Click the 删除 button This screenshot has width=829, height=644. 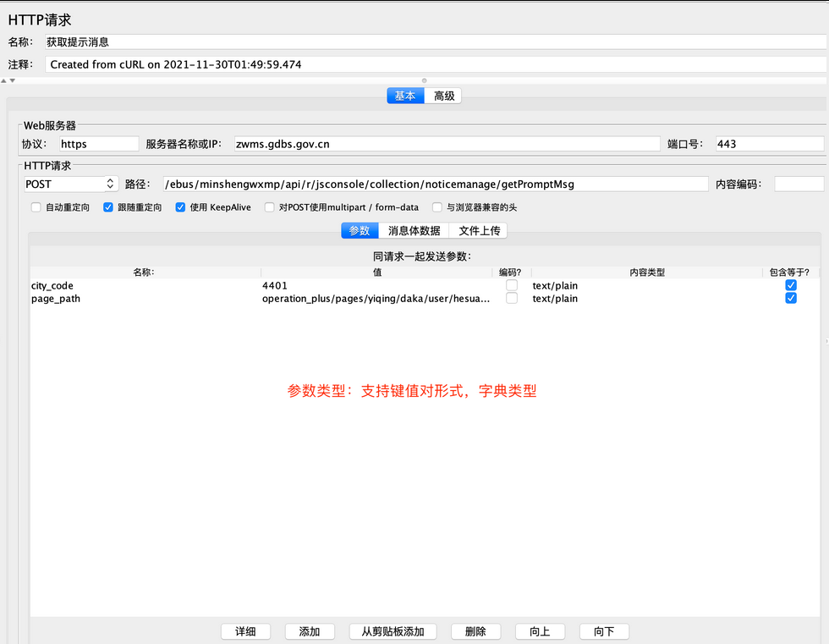click(475, 631)
